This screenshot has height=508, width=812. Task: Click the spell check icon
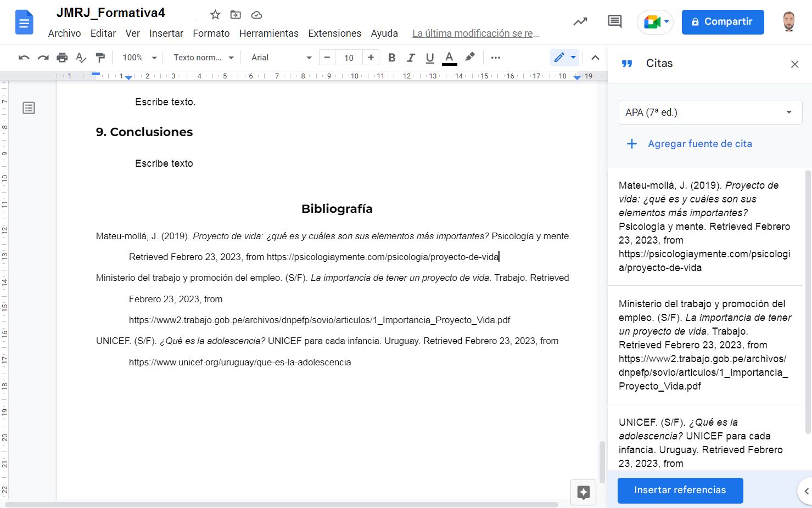81,58
